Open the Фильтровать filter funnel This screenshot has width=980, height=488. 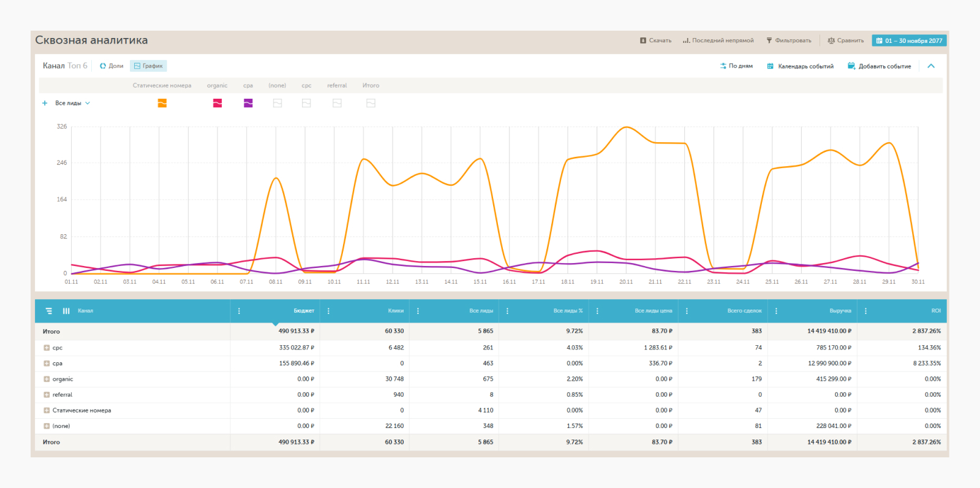(x=769, y=40)
